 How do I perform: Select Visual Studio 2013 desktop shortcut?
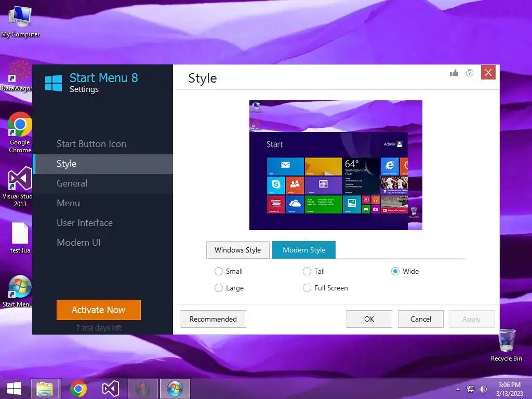coord(19,187)
